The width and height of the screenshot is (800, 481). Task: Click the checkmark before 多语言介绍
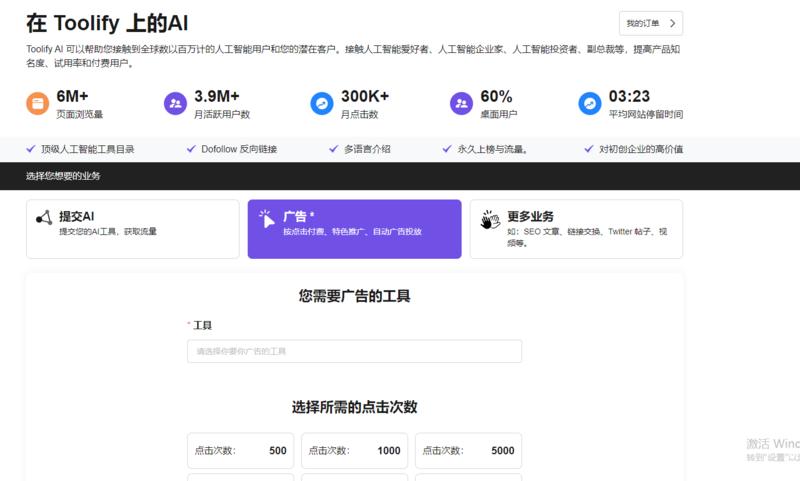pos(334,149)
